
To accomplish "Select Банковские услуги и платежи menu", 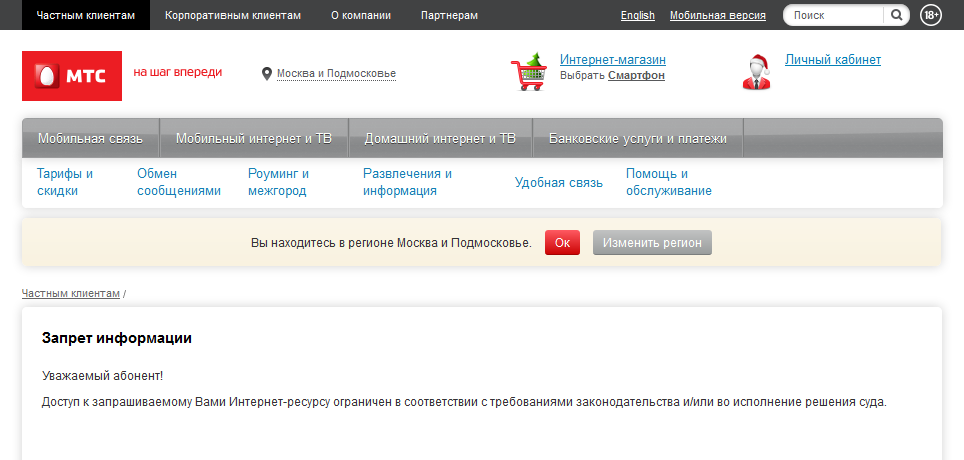I will pyautogui.click(x=638, y=138).
